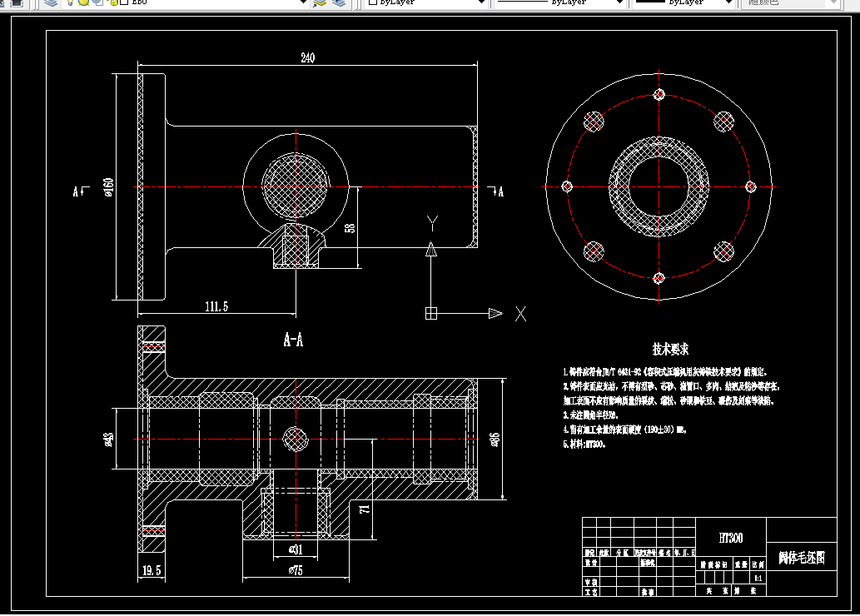Select the upper-left hatched flange hole
Viewport: 860px width, 616px height.
(594, 122)
